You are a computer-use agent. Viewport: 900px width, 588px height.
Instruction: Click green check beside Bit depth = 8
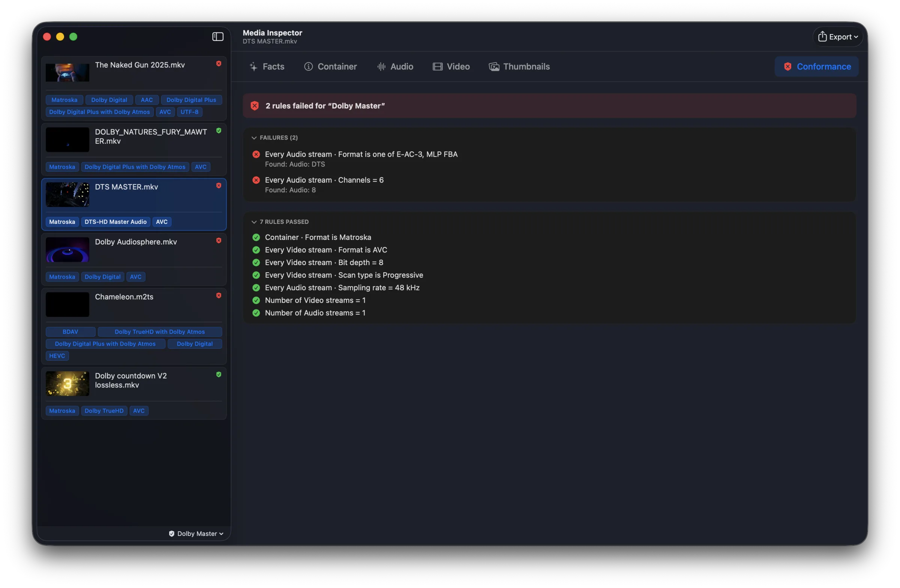[256, 262]
